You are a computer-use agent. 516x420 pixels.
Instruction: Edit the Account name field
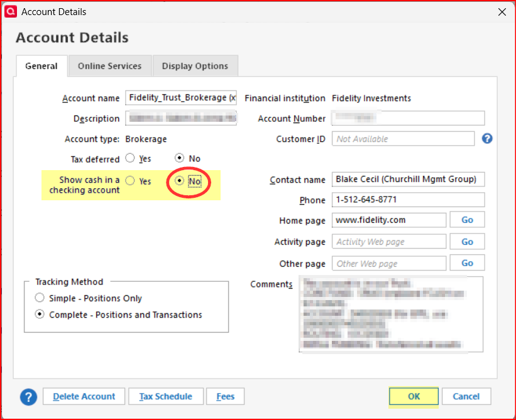click(181, 97)
